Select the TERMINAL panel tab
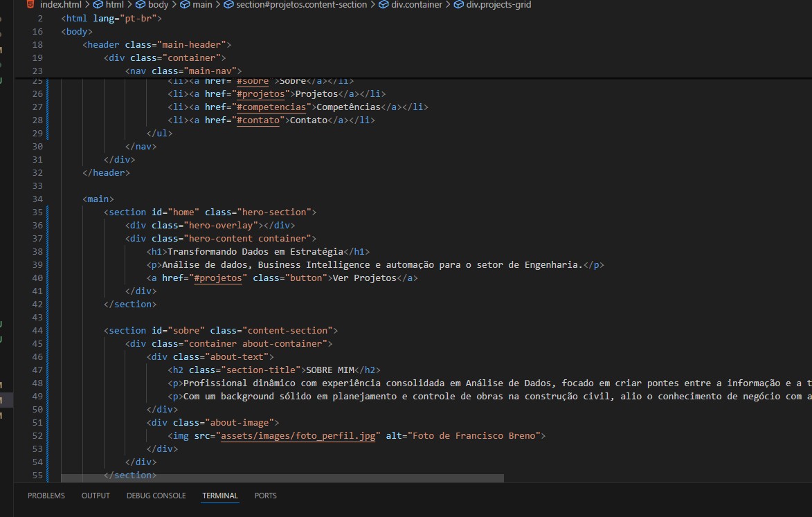812x517 pixels. tap(220, 496)
